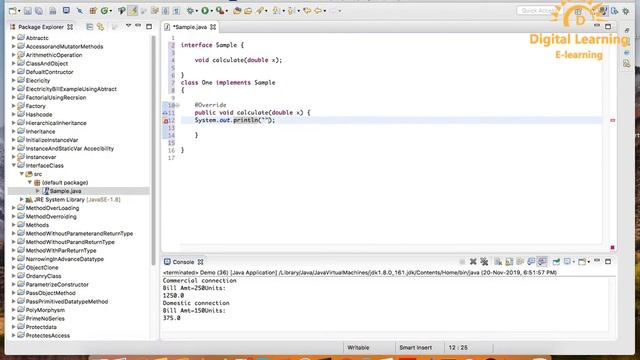Click the editor horizontal scrollbar
This screenshot has height=360, width=640.
[391, 248]
